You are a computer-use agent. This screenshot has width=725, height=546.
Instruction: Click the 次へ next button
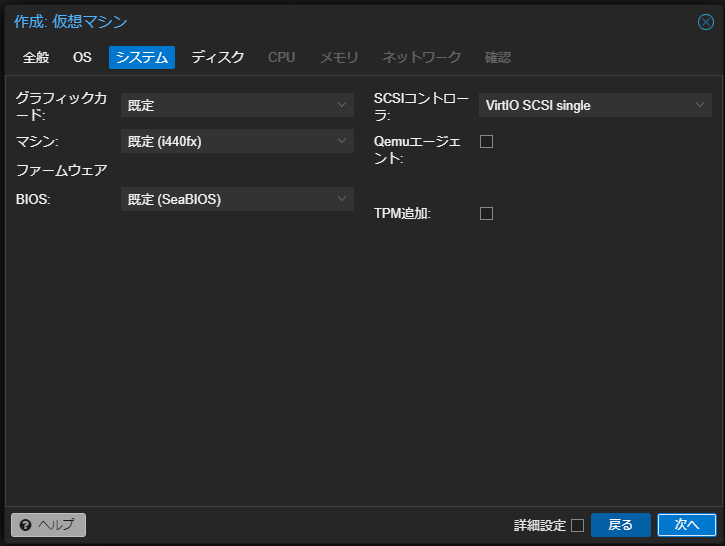click(687, 525)
